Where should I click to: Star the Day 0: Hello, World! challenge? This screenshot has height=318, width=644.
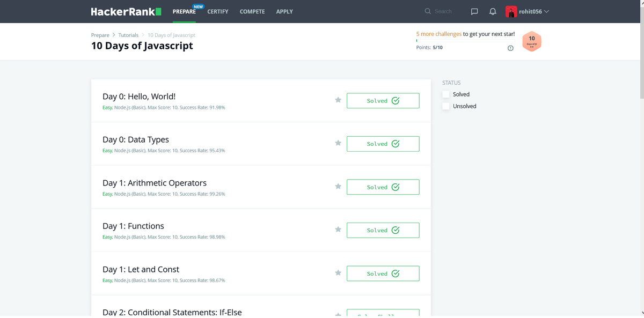(338, 100)
